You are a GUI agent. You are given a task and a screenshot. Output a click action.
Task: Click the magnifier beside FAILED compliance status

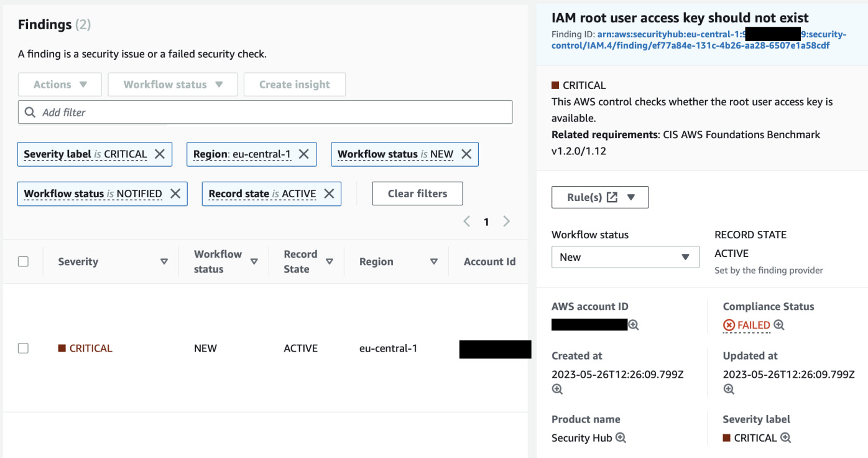777,324
